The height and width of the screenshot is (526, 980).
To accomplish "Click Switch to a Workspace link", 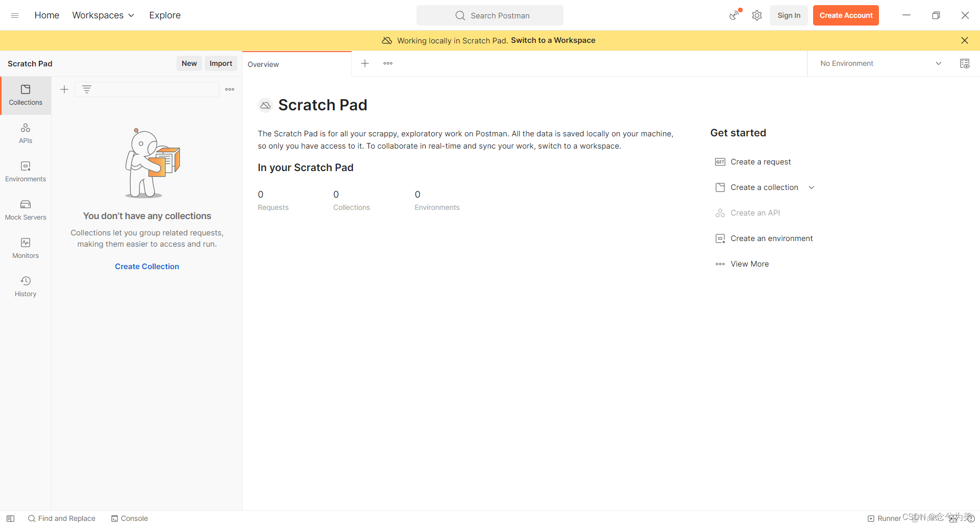I will 553,40.
